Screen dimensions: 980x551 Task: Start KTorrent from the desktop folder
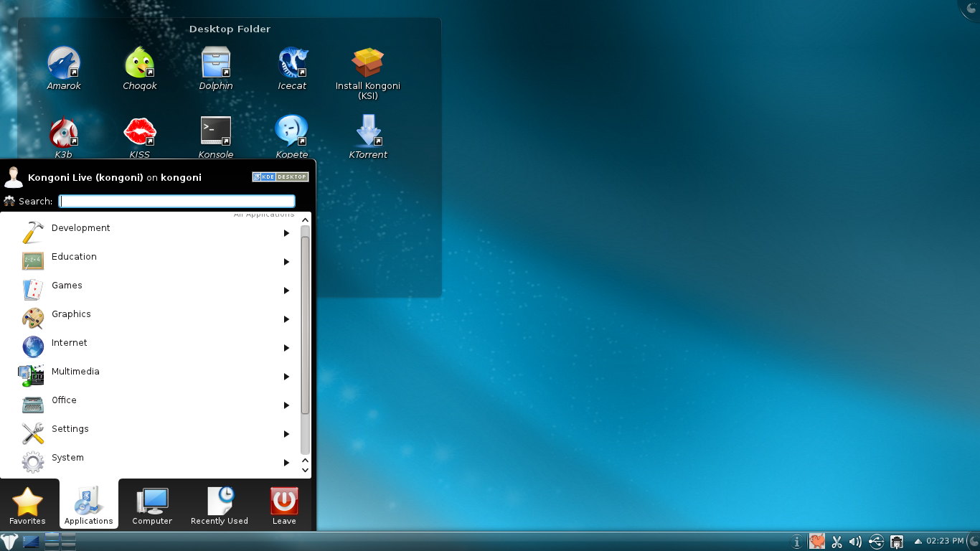(x=367, y=131)
